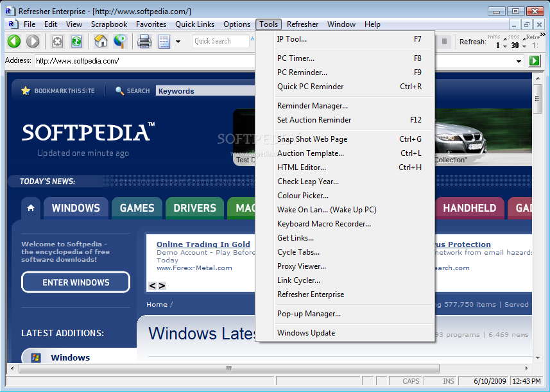Viewport: 550px width, 392px height.
Task: Click the Stop loading toolbar icon
Action: [x=57, y=42]
